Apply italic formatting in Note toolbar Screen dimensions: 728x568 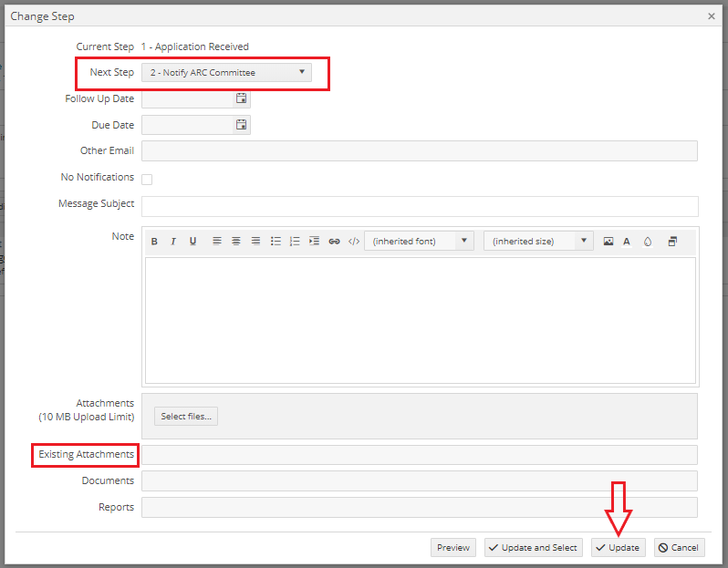[x=173, y=242]
